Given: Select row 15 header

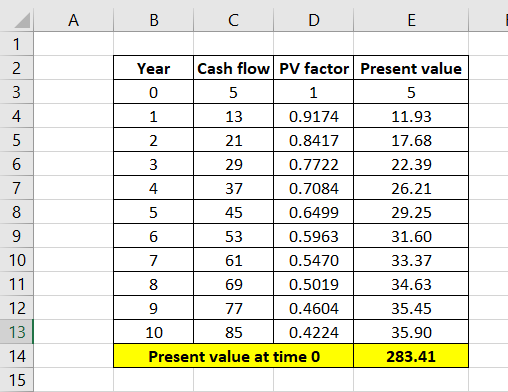Looking at the screenshot, I should point(16,380).
